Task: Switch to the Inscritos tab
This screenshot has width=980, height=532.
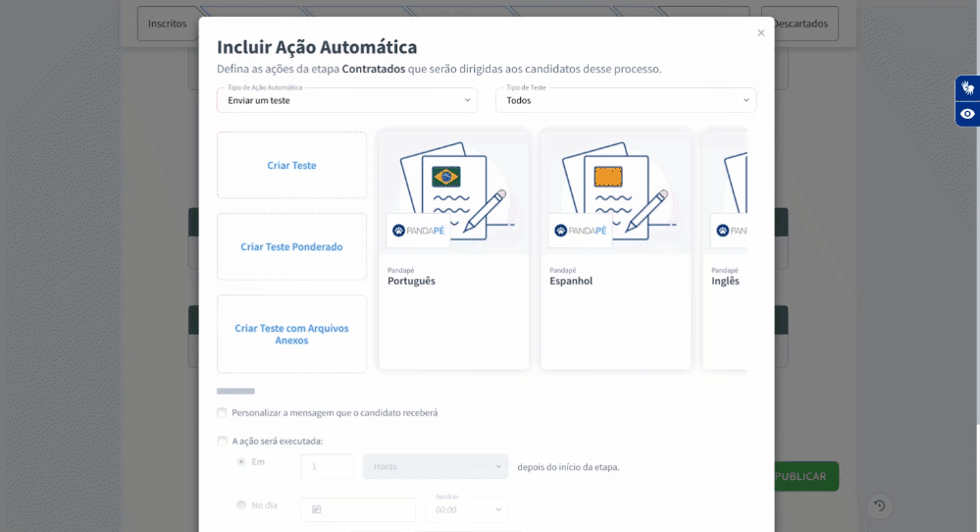Action: (168, 24)
